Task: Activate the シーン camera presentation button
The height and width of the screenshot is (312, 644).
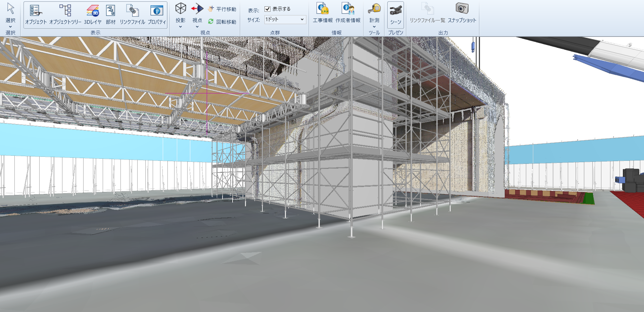Action: coord(396,15)
